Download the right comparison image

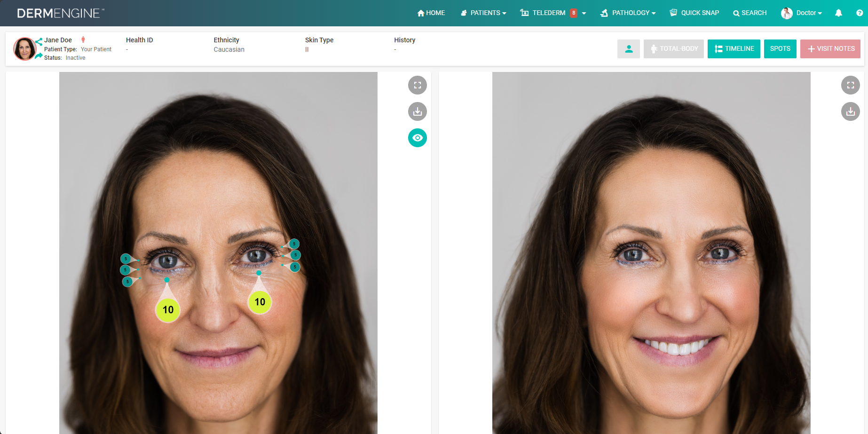[x=850, y=111]
